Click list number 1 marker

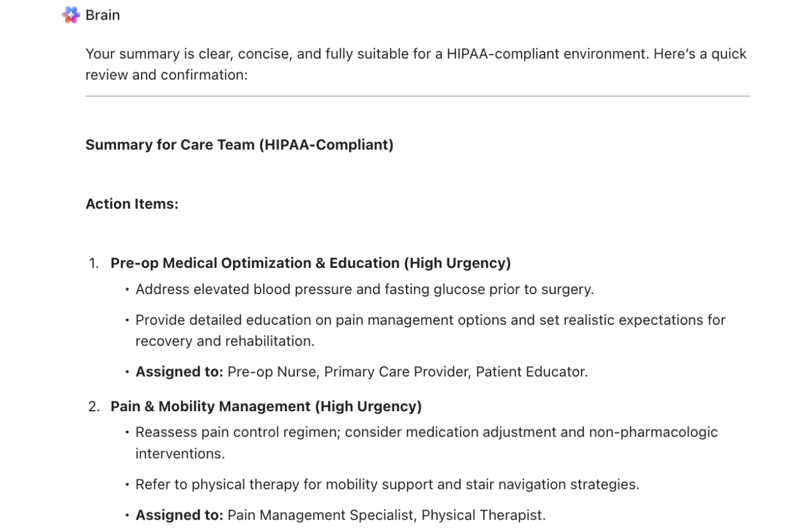click(x=94, y=263)
